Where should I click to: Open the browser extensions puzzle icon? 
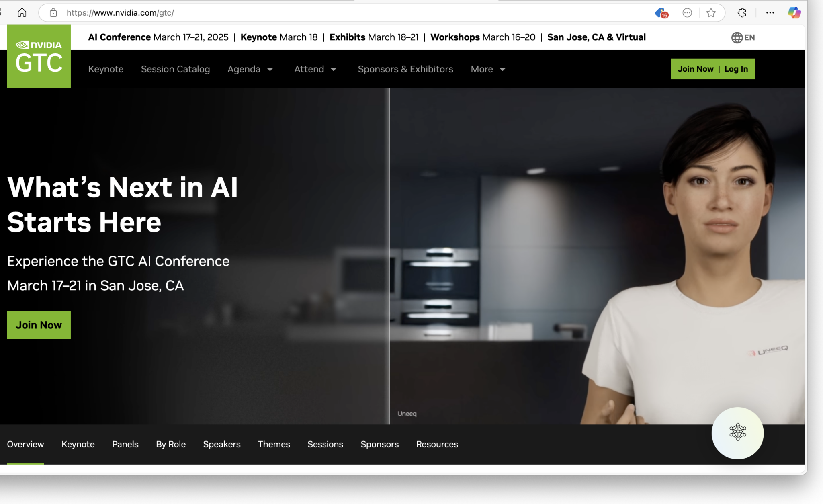pyautogui.click(x=742, y=13)
